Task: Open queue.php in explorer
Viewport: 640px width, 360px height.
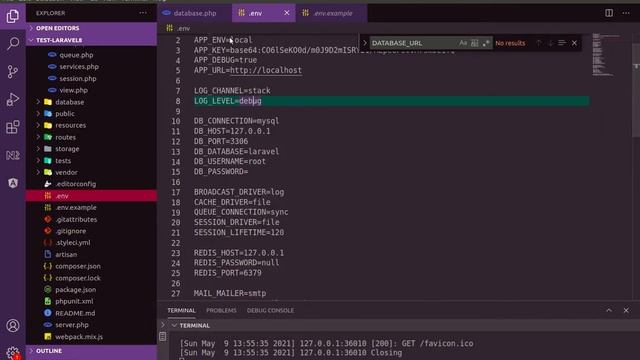Action: click(76, 55)
